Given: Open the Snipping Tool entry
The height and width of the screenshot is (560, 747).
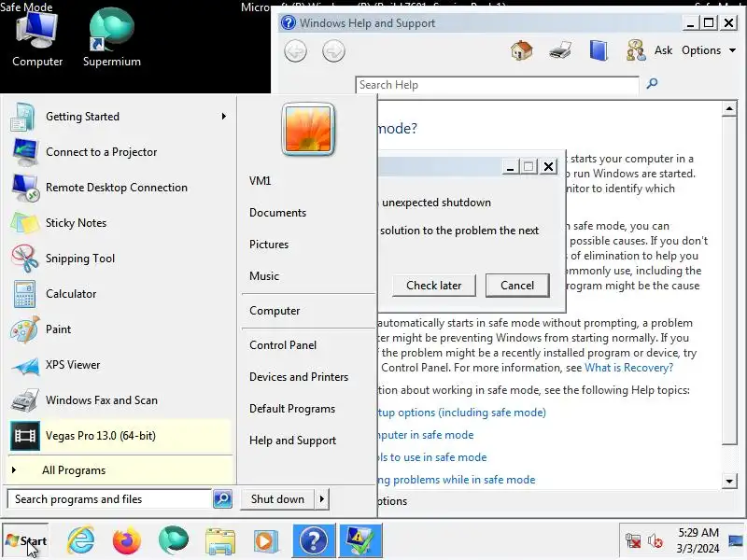Looking at the screenshot, I should point(120,259).
